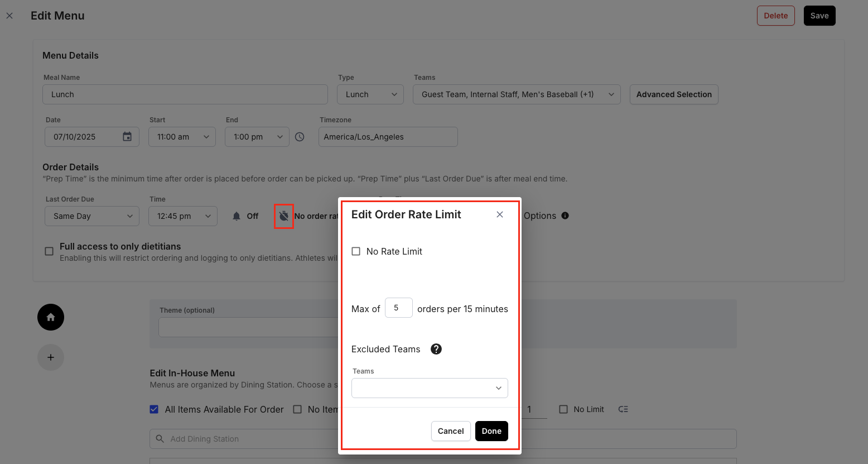Open the Type dropdown showing Lunch
This screenshot has width=868, height=464.
370,94
